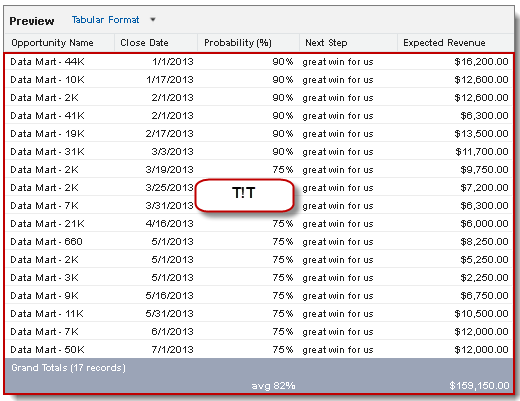Select the 'Data Mart - 10K' cell

(x=47, y=80)
